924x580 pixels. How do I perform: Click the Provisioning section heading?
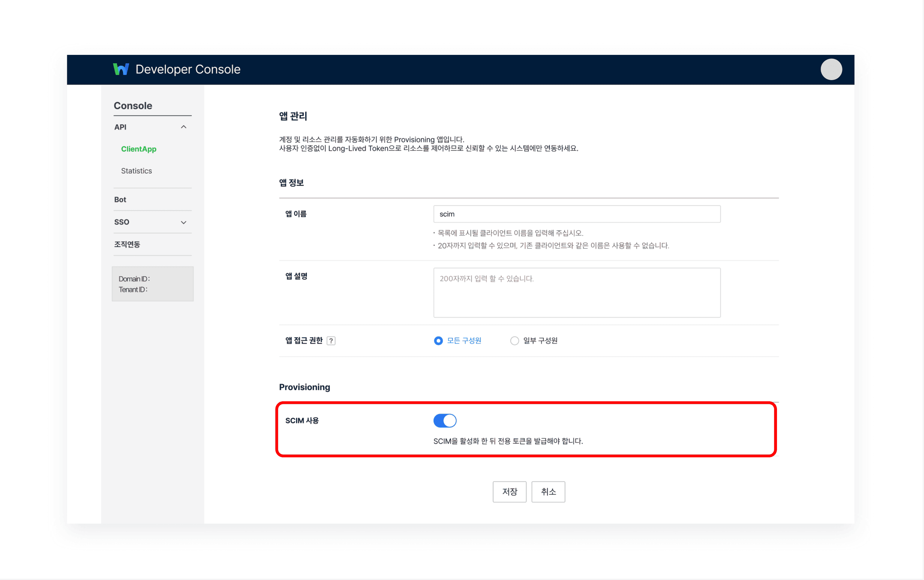305,387
